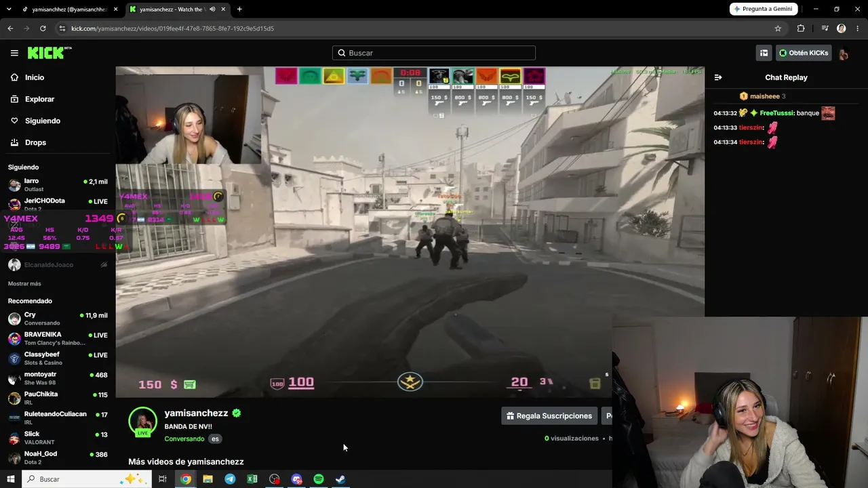Screen dimensions: 868x488
Task: Open Excel from the taskbar
Action: point(252,479)
